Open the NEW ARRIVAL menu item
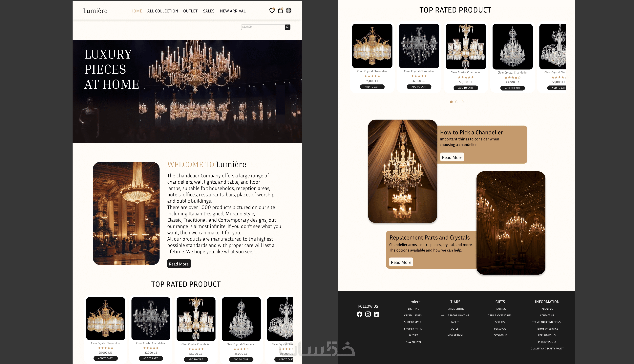Screen dimensions: 634x364 click(233, 11)
